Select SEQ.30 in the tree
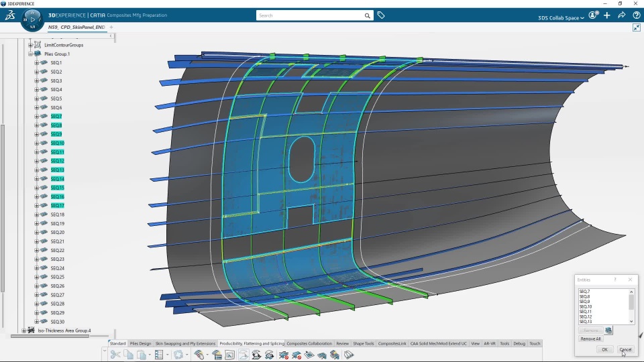644x362 pixels. click(x=58, y=321)
